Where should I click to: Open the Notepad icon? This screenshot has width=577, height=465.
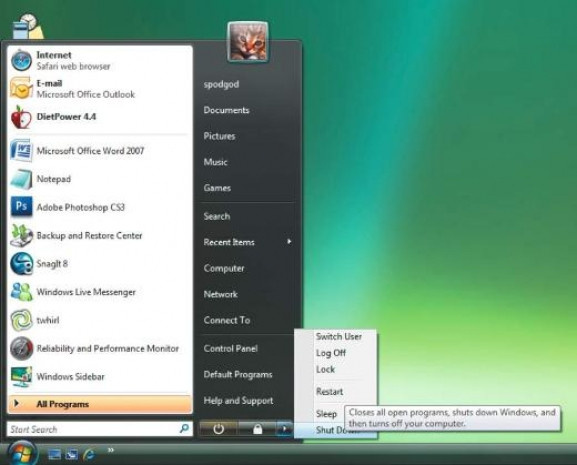[x=21, y=179]
